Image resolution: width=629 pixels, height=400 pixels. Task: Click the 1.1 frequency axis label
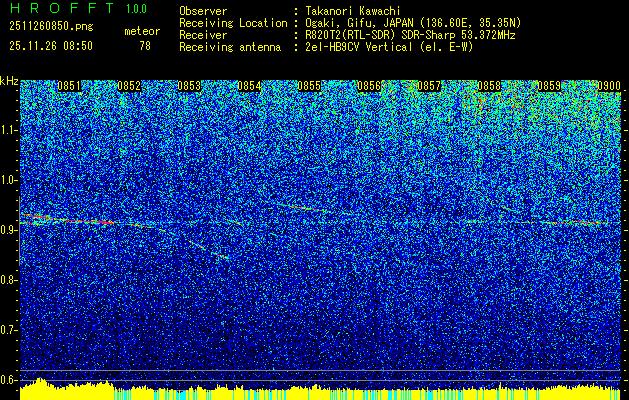click(x=8, y=130)
